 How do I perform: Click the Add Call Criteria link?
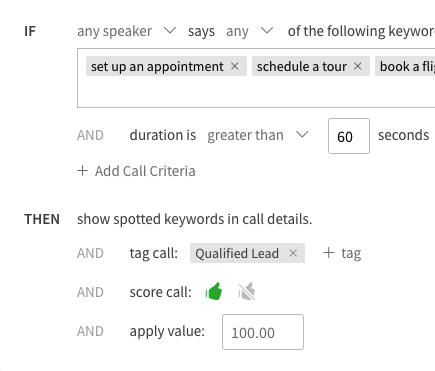click(x=136, y=171)
